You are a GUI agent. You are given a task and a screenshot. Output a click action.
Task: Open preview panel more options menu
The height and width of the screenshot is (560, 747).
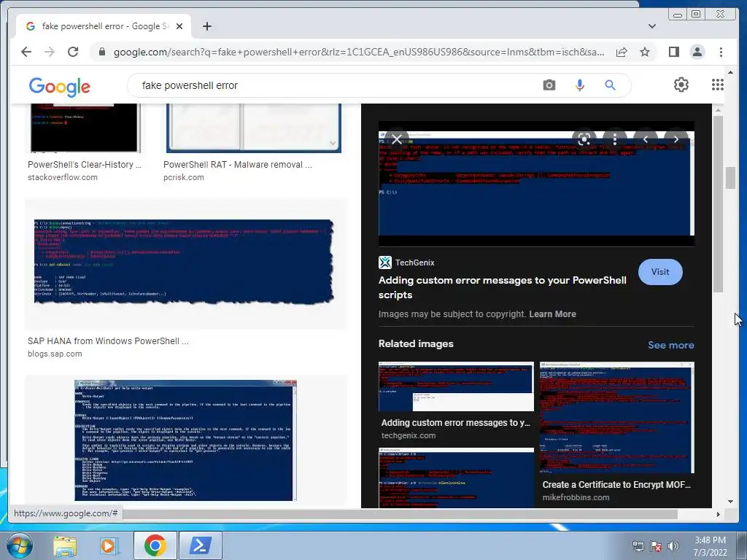coord(615,139)
